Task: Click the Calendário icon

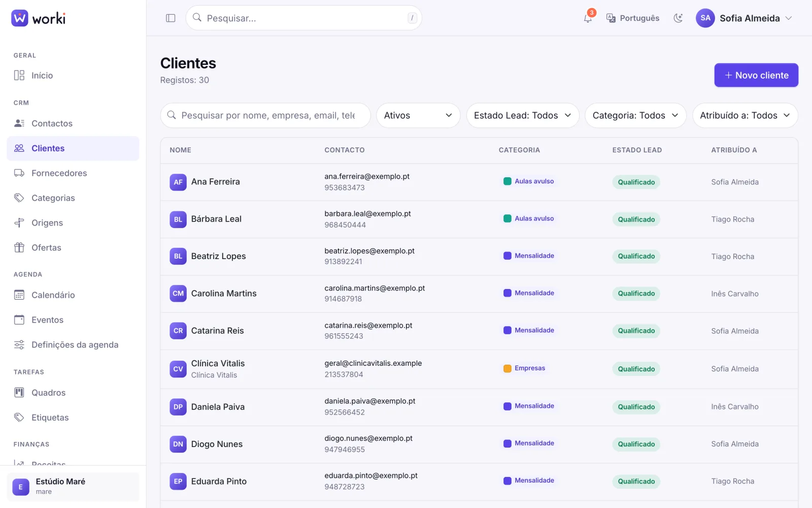Action: [x=19, y=295]
